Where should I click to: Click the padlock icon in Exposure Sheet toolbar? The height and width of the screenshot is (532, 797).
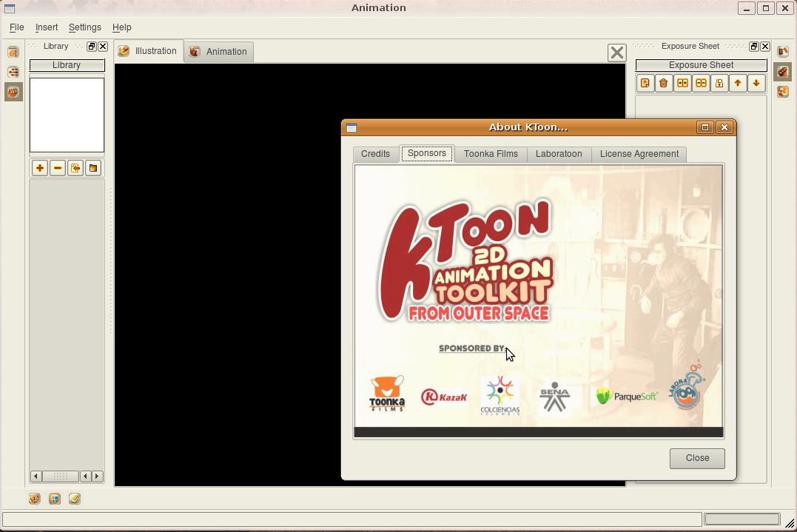click(719, 84)
